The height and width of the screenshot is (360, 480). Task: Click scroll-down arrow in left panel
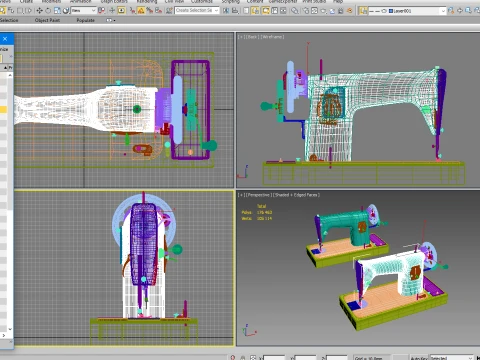tap(10, 329)
